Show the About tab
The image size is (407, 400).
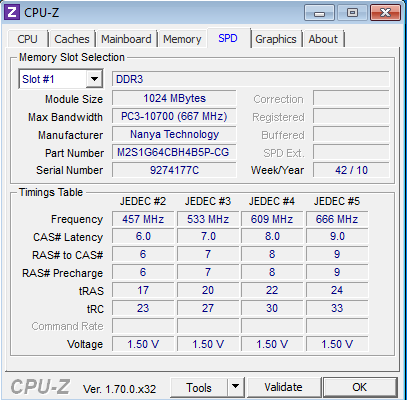point(323,39)
